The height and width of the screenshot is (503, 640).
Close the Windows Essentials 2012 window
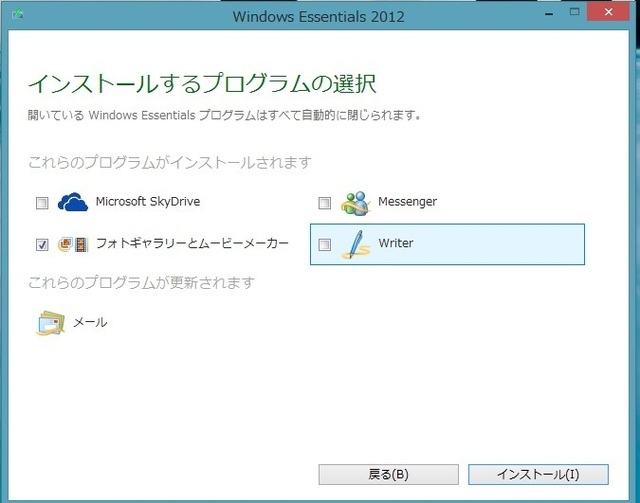point(608,12)
